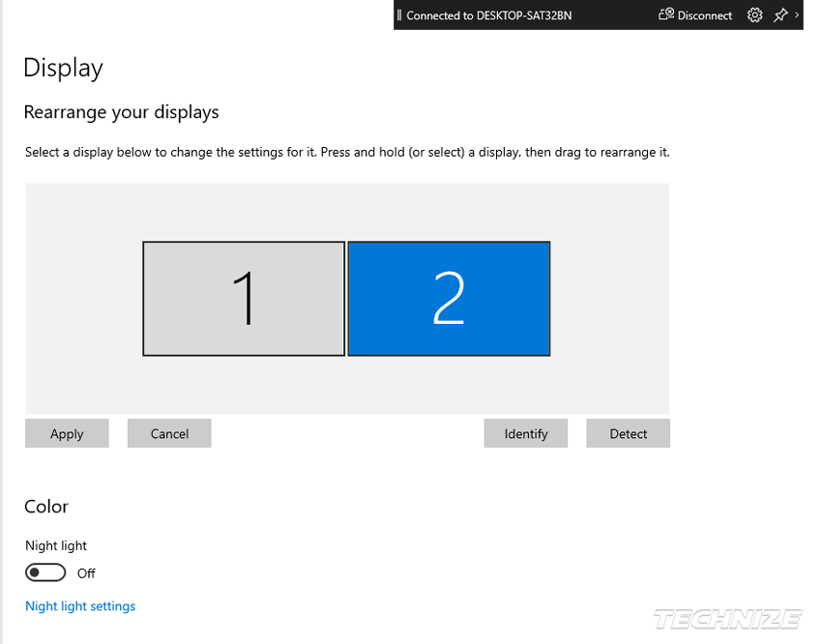Apply the display arrangement changes

click(67, 433)
